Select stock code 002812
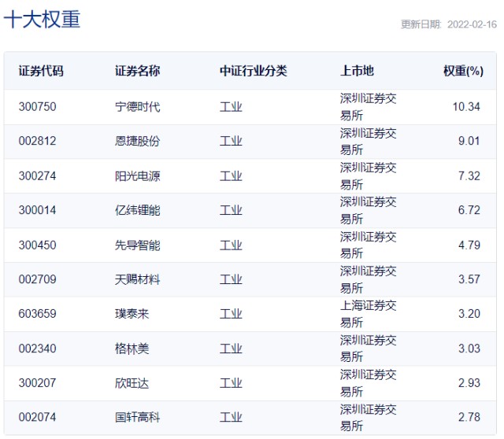The width and height of the screenshot is (504, 439). pyautogui.click(x=37, y=141)
